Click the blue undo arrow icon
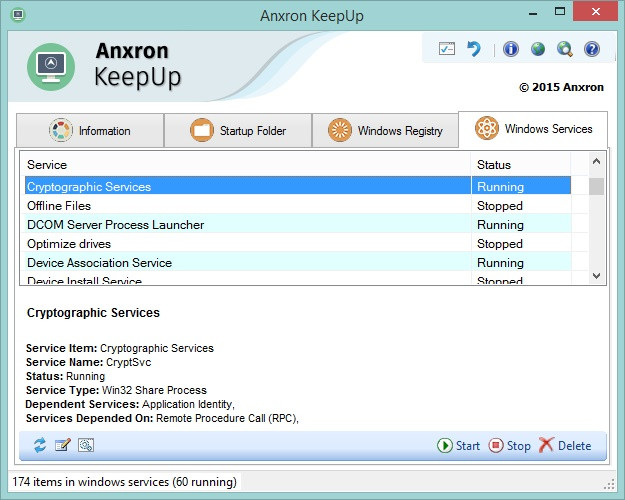The height and width of the screenshot is (500, 625). [474, 49]
